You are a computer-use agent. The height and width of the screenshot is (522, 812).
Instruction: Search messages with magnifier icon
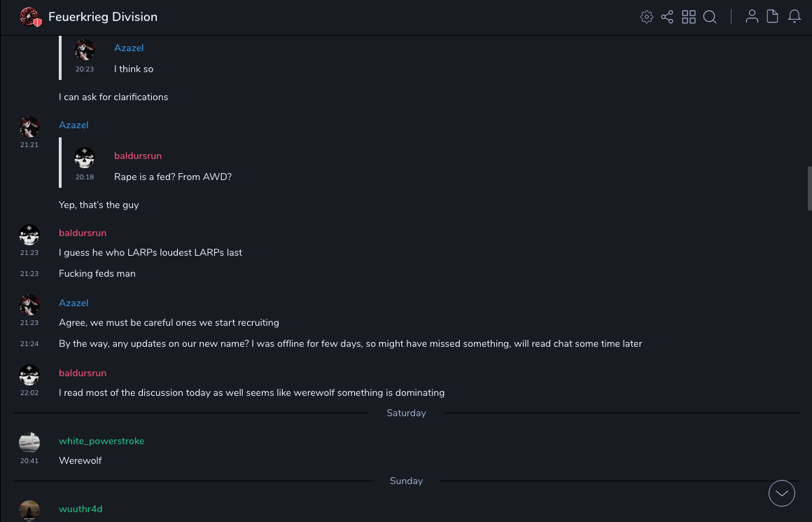tap(710, 17)
